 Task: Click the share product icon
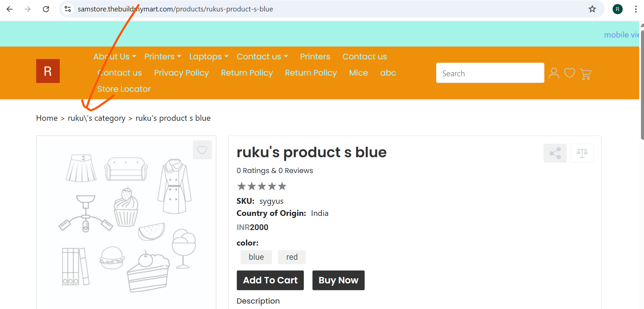point(555,153)
